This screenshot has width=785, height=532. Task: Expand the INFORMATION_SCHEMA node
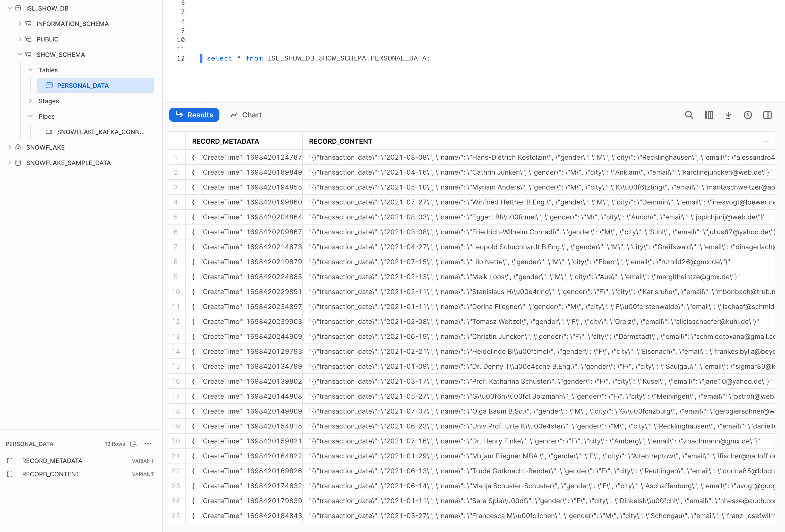pyautogui.click(x=20, y=23)
